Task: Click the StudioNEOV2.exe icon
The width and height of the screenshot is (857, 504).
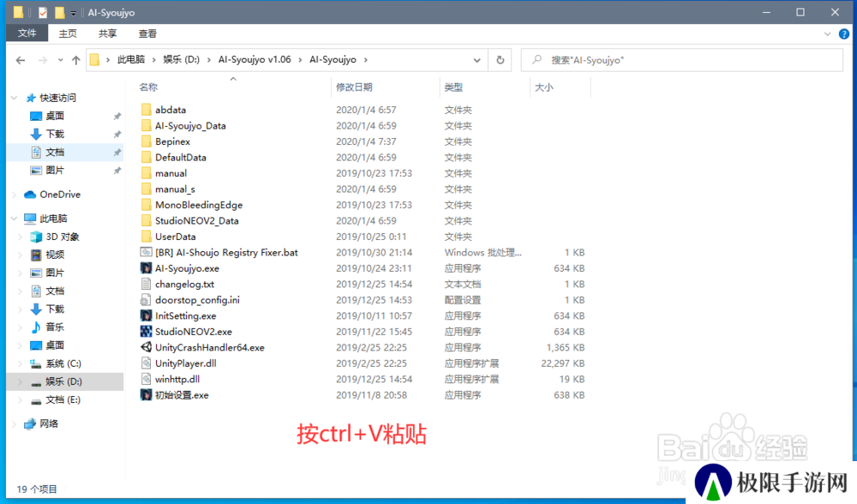Action: pyautogui.click(x=146, y=332)
